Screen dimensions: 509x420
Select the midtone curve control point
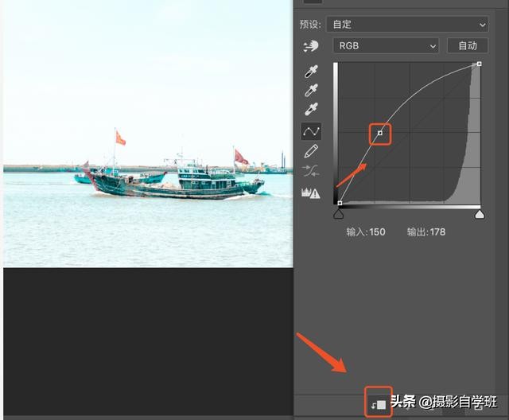(x=380, y=133)
